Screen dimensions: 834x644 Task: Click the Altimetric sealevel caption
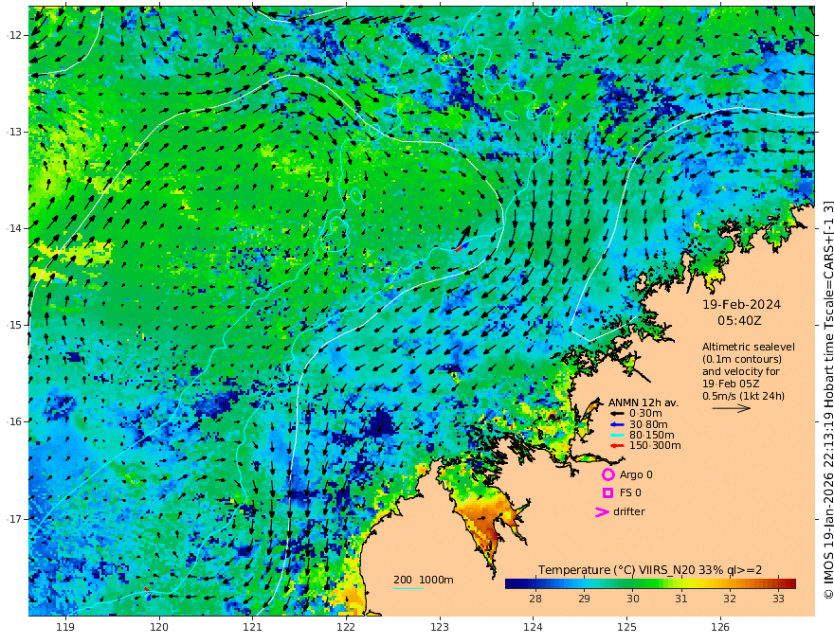(749, 347)
